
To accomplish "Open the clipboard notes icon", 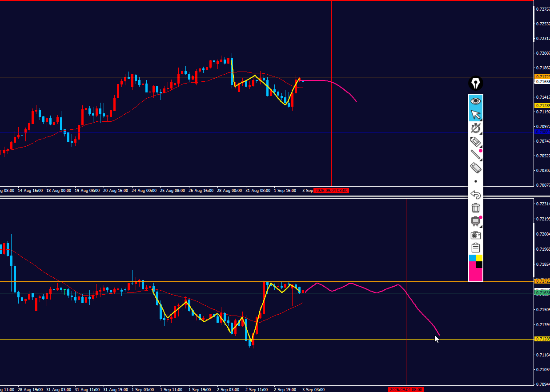I will [476, 248].
